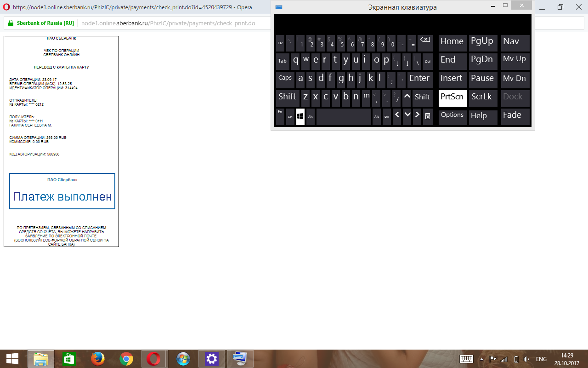Toggle the Fn key on the on-screen keyboard
Screen dimensions: 588x368
coord(280,117)
